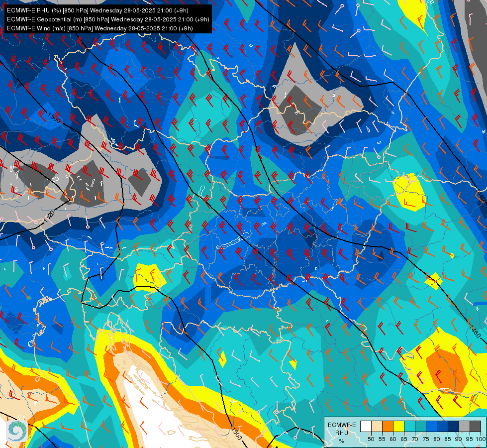Select the light grey 90-95% legend swatch
Viewport: 487px width, 448px height.
(464, 426)
